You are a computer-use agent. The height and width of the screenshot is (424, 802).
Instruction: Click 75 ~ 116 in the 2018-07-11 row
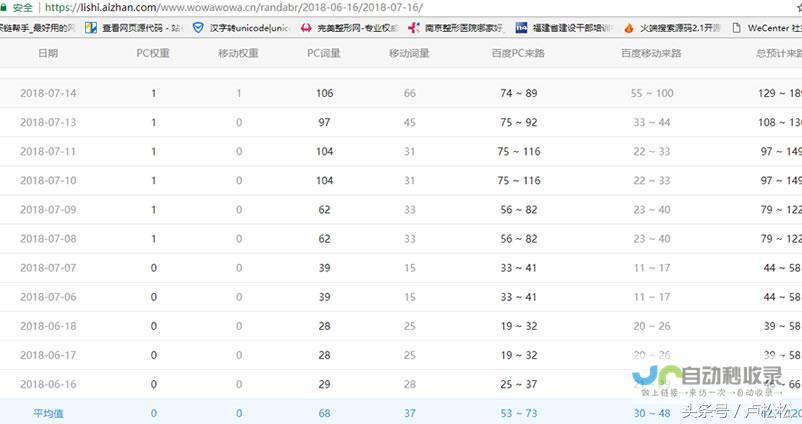pyautogui.click(x=519, y=151)
